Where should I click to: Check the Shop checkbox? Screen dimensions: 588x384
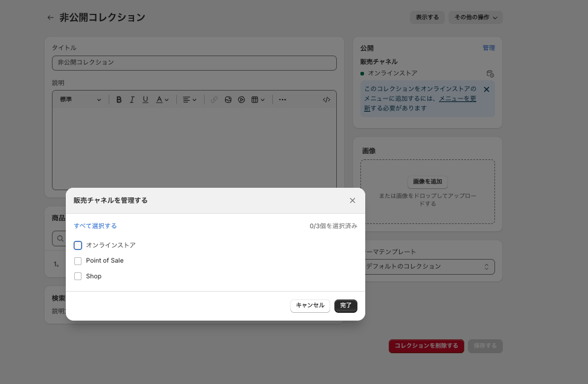[x=78, y=277]
